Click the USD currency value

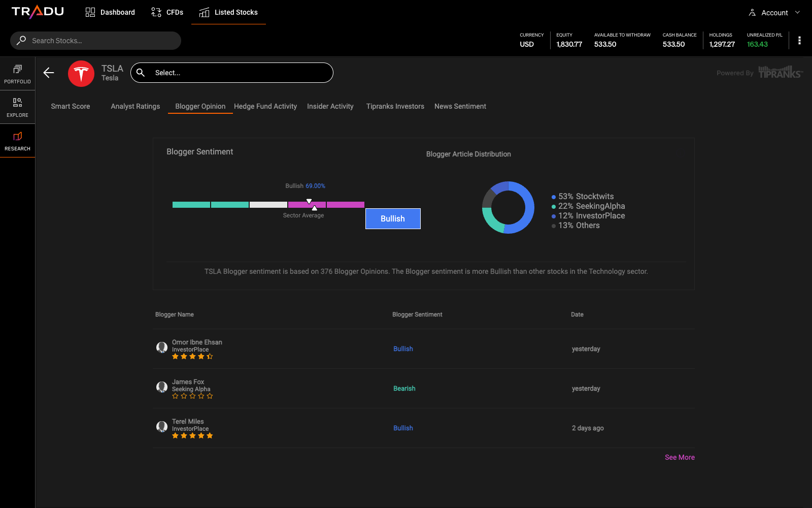pyautogui.click(x=527, y=44)
